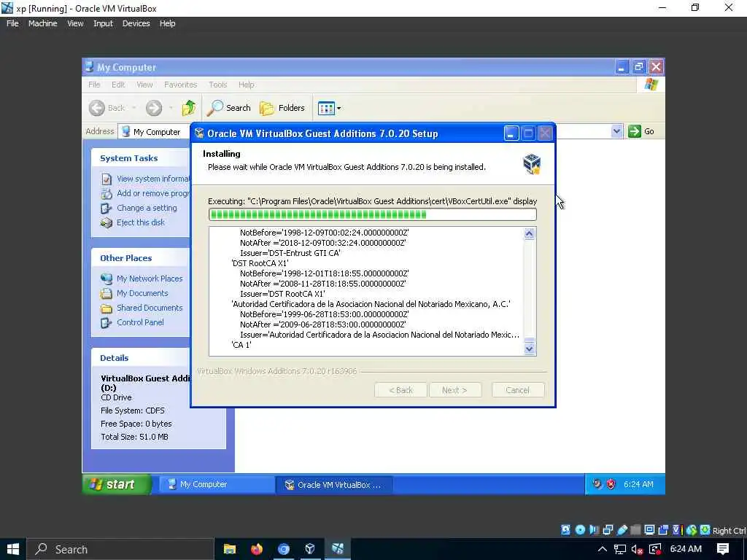747x560 pixels.
Task: Click the green-arrow host key icon beside Right Ctrl
Action: tap(705, 529)
